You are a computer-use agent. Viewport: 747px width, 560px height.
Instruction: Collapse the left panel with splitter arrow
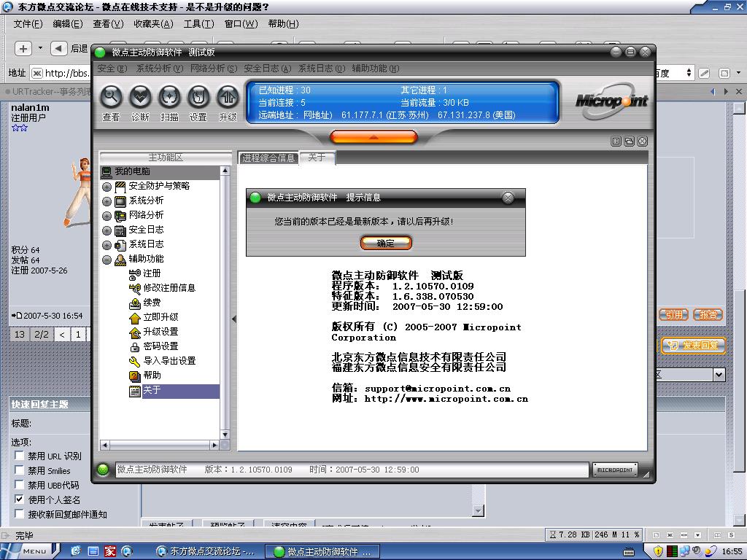coord(234,319)
